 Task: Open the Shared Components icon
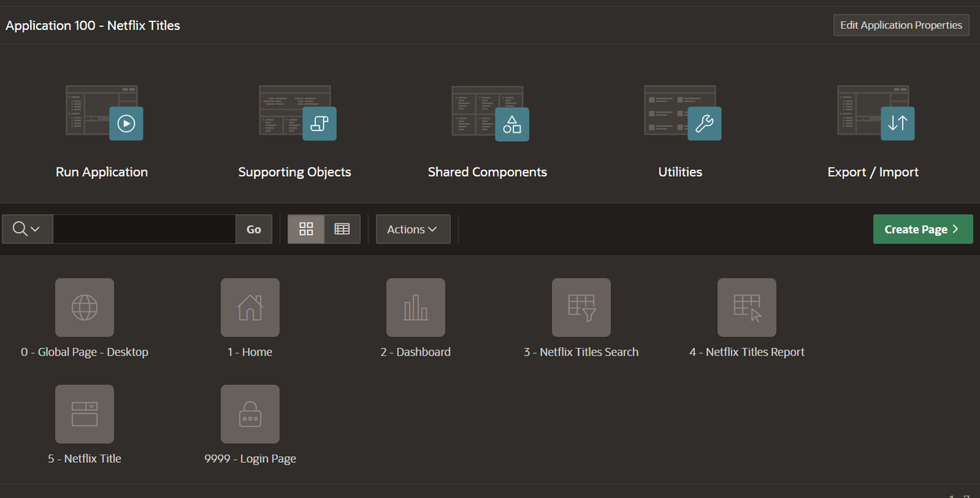tap(490, 112)
